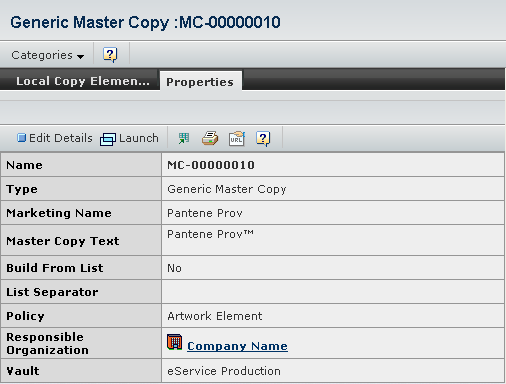Image resolution: width=506 pixels, height=384 pixels.
Task: Switch to the Local Copy Elements tab
Action: pyautogui.click(x=83, y=81)
